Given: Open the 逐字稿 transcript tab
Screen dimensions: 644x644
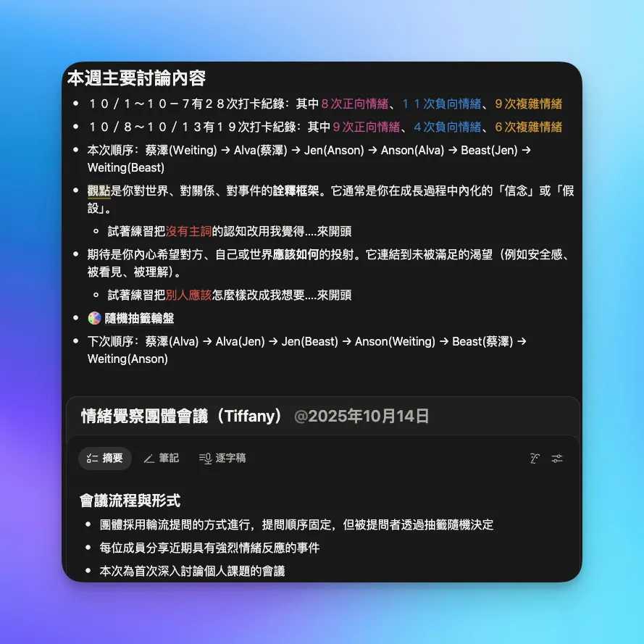Looking at the screenshot, I should point(222,459).
